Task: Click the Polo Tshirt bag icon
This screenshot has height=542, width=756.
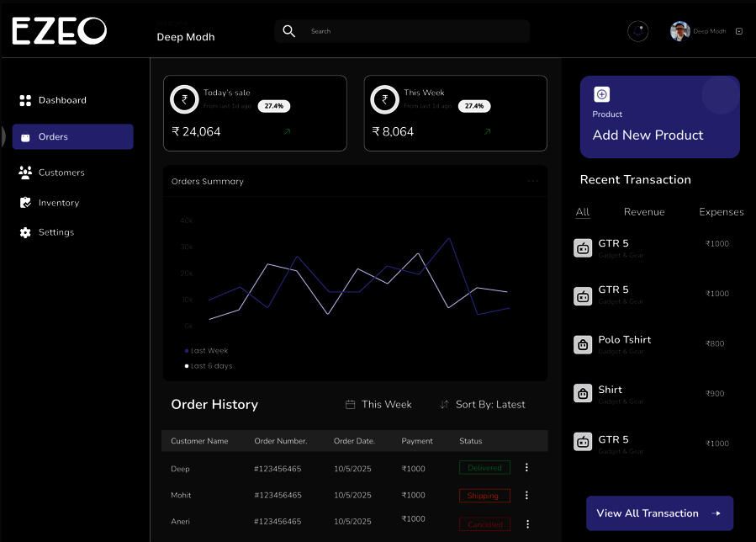Action: point(583,344)
